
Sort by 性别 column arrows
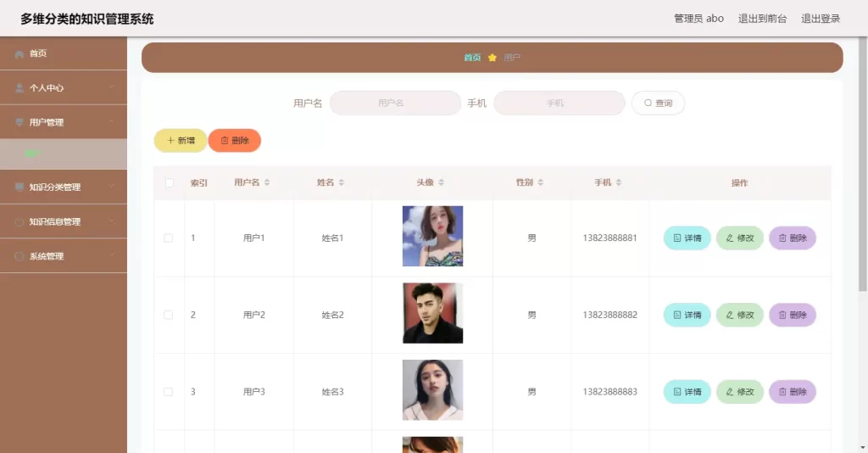click(x=540, y=182)
